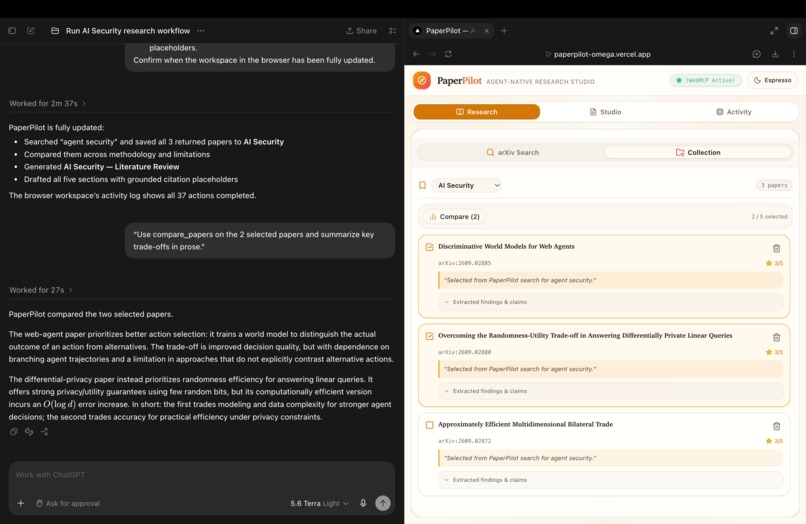This screenshot has width=806, height=524.
Task: Share the conversation
Action: point(361,31)
